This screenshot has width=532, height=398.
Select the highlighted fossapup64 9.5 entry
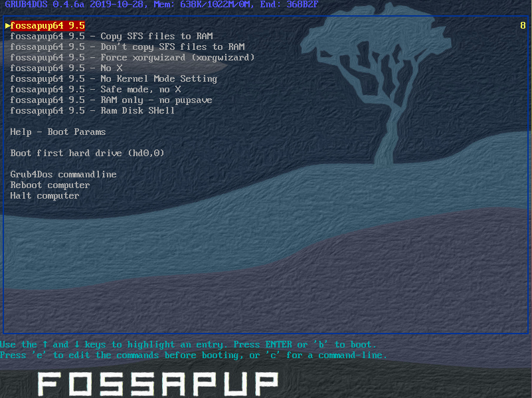[x=48, y=25]
